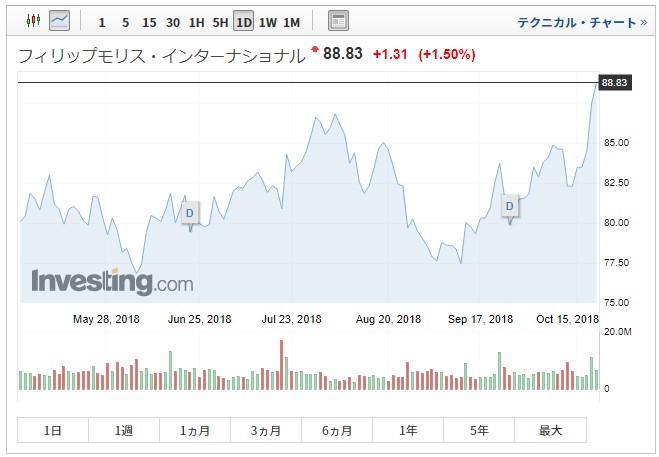
Task: Select the 1D interval
Action: 243,21
